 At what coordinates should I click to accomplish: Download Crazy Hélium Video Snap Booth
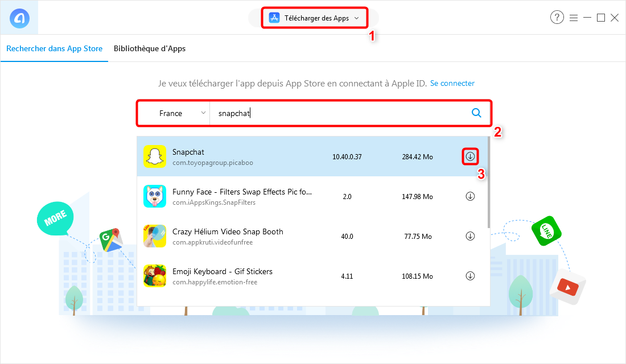(x=470, y=236)
